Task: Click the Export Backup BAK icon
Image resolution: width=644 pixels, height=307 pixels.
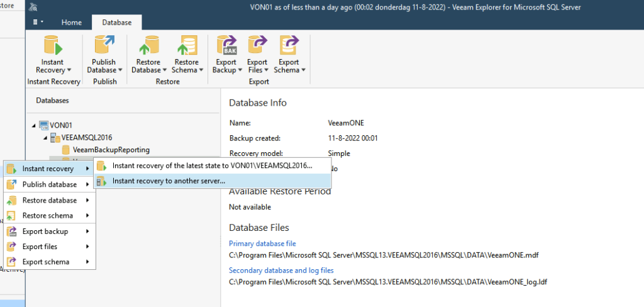Action: tap(226, 47)
